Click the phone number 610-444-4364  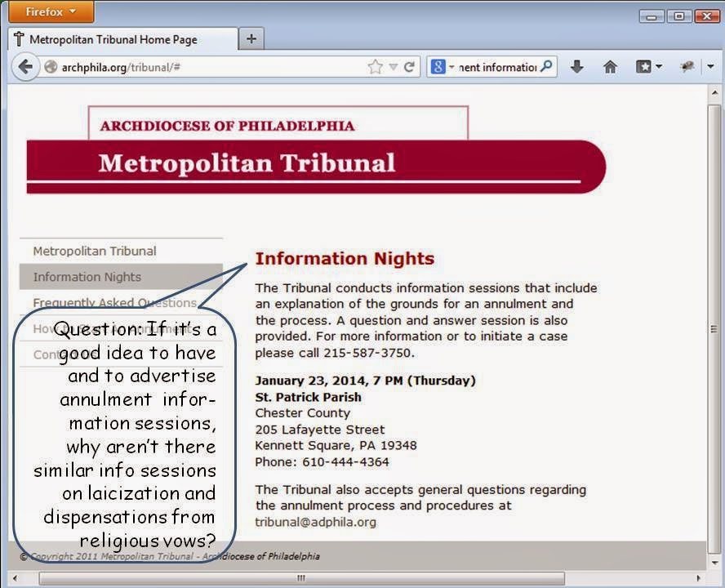point(345,461)
